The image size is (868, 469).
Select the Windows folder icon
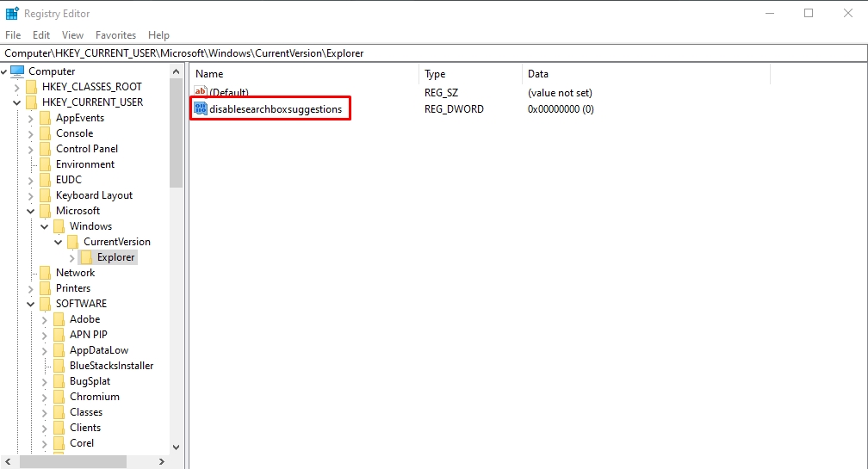pyautogui.click(x=59, y=226)
